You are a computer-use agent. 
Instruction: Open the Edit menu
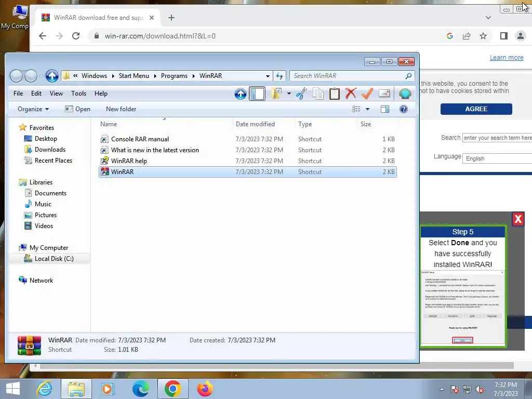[36, 94]
